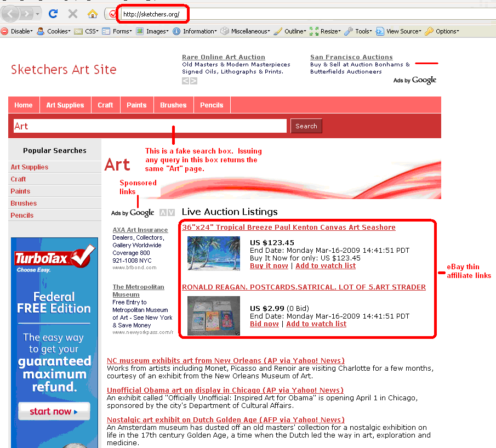Add Reagan postcards to watch list
Image resolution: width=496 pixels, height=448 pixels.
click(x=316, y=324)
